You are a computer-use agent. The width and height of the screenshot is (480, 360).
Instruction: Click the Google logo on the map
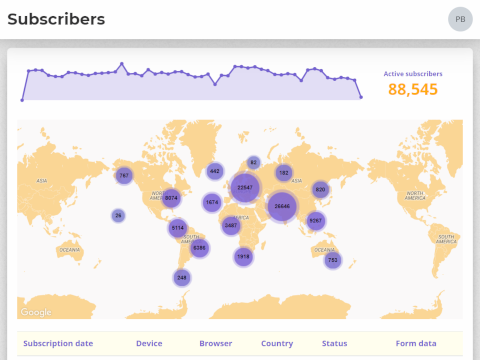click(x=36, y=312)
